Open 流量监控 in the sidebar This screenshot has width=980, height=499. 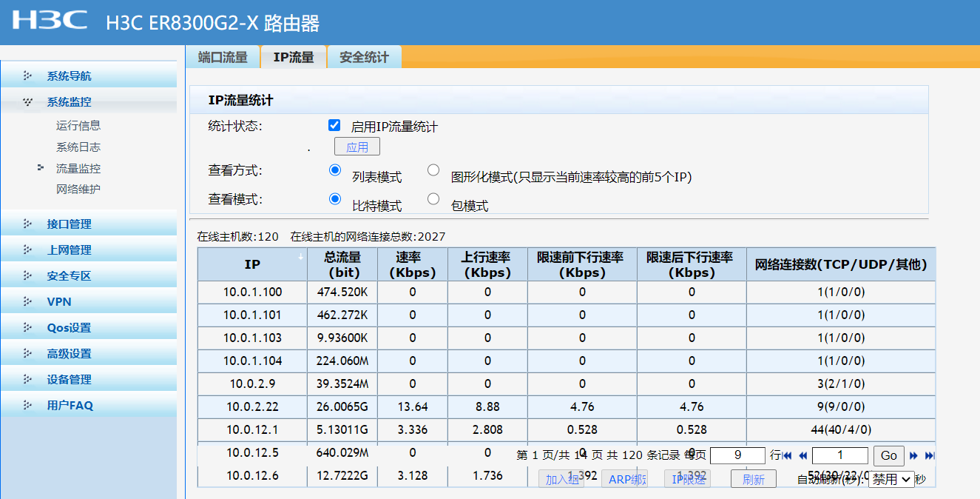click(78, 169)
